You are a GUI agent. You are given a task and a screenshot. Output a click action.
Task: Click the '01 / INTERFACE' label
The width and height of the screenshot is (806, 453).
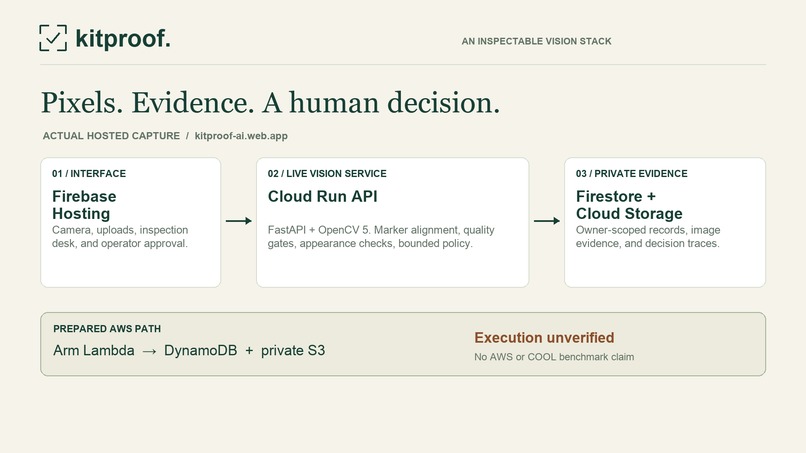(x=89, y=174)
